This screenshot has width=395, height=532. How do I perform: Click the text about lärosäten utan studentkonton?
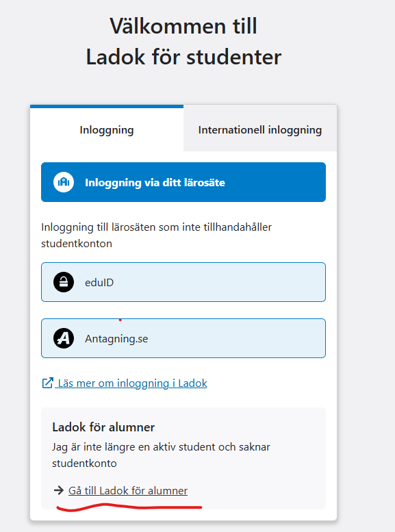click(x=157, y=235)
